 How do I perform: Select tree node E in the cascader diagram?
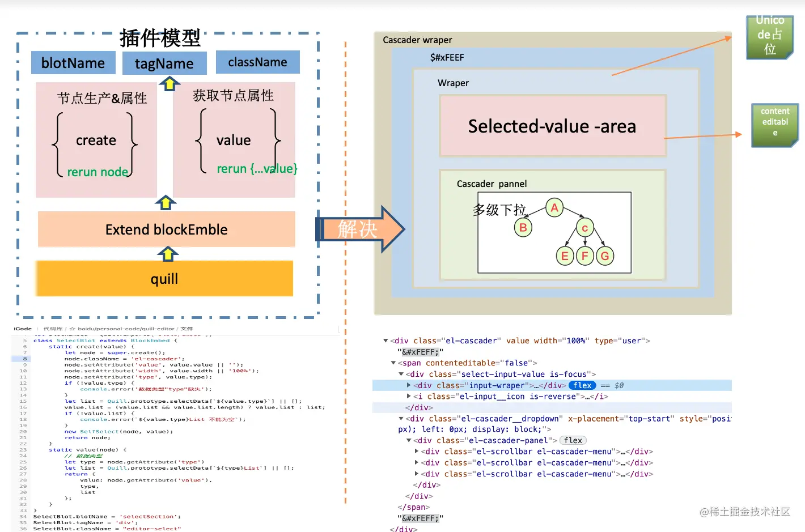point(565,256)
